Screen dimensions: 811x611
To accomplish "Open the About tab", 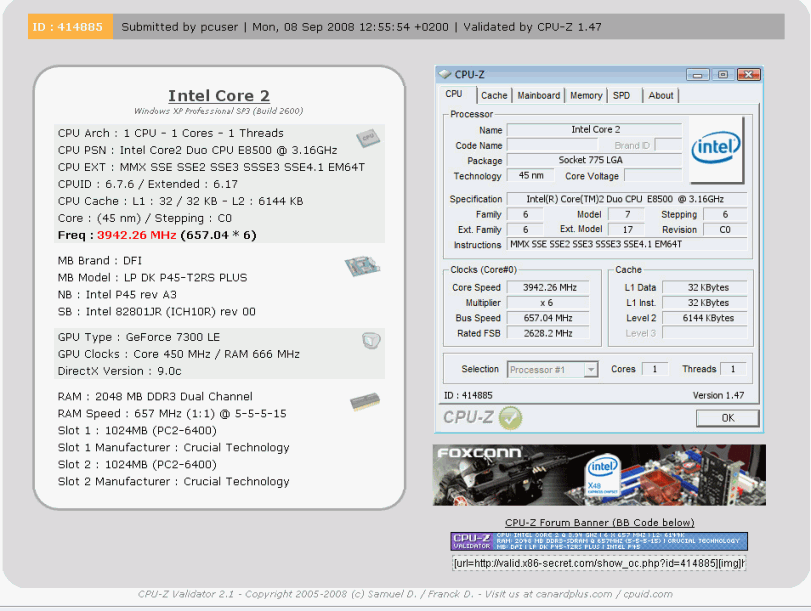I will tap(660, 96).
